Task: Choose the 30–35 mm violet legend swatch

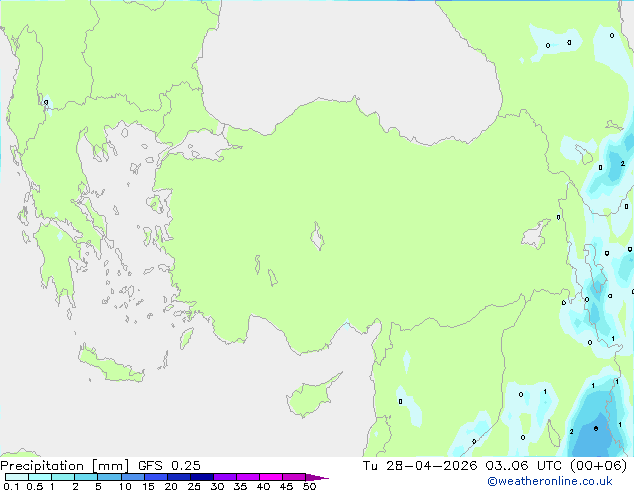Action: pyautogui.click(x=224, y=477)
